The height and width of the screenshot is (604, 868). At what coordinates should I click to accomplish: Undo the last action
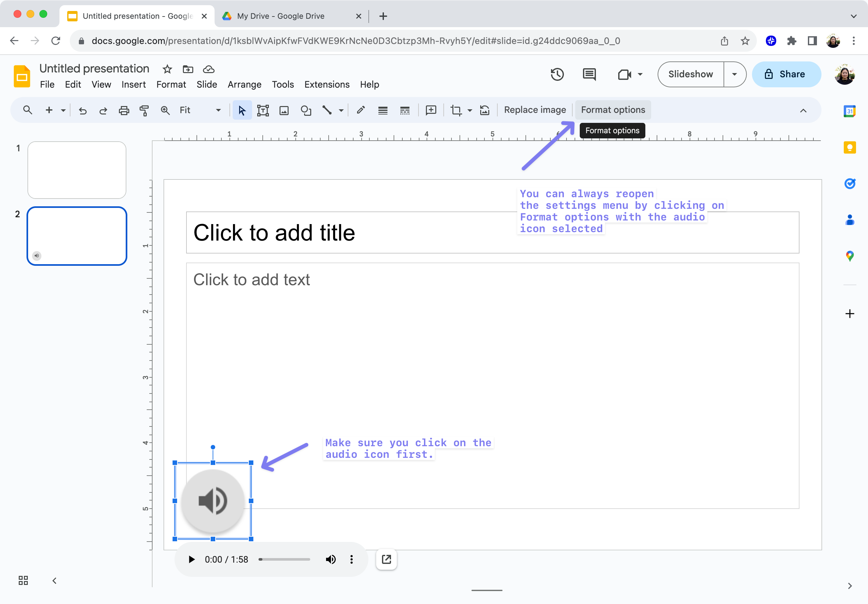point(82,111)
